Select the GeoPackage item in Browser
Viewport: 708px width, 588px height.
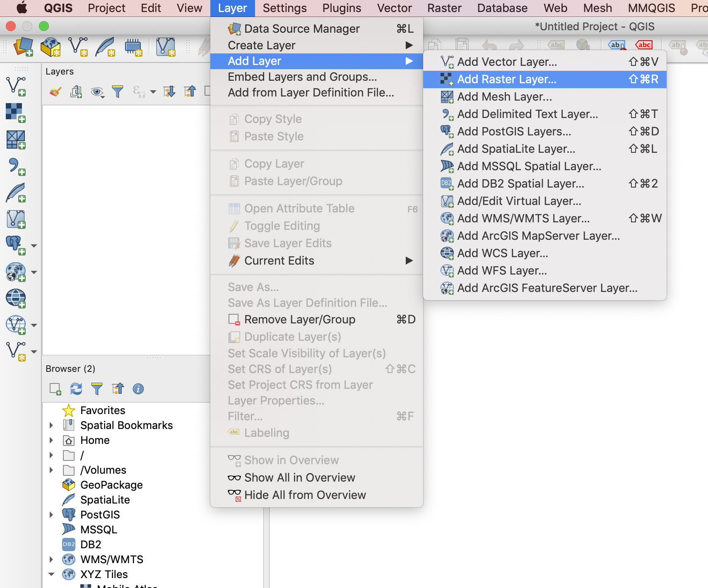(112, 484)
